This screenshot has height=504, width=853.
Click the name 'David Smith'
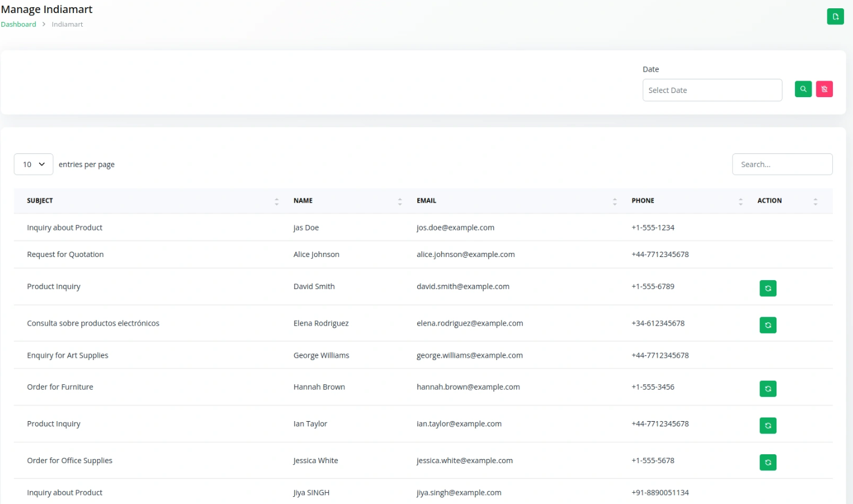[314, 287]
